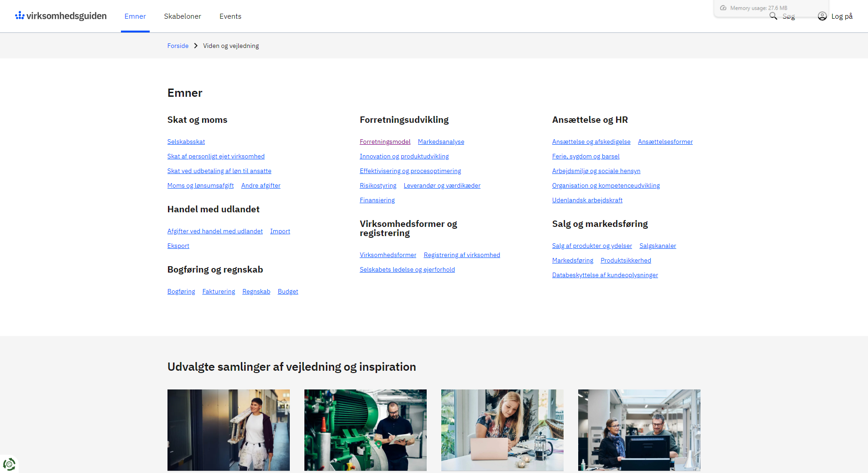868x473 pixels.
Task: Open Databeskyttelse af kundeoplysninger link
Action: coord(605,275)
